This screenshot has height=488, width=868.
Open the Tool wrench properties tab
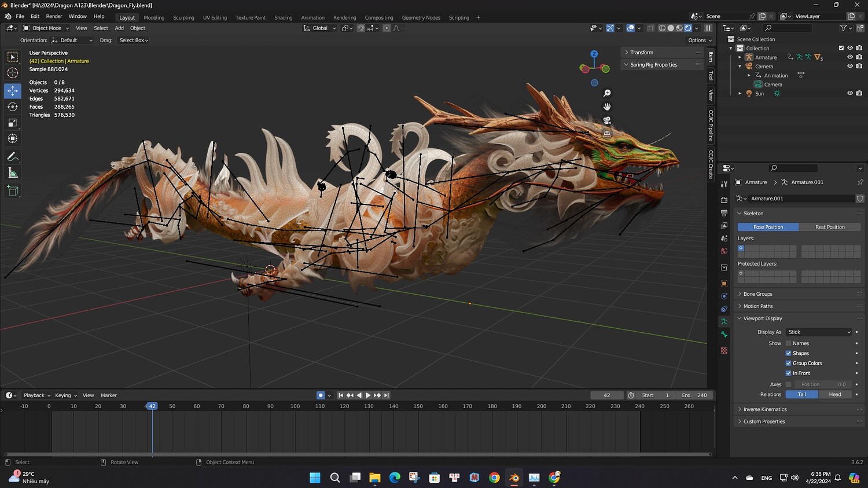(724, 184)
